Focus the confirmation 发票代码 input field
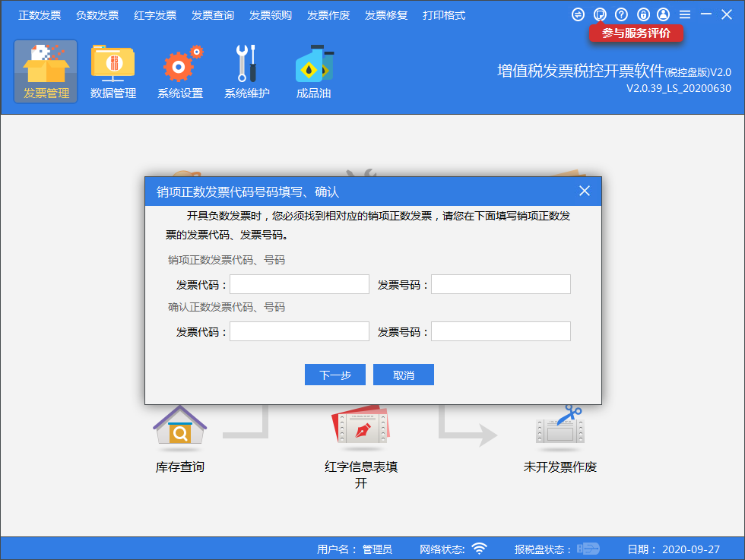745x560 pixels. click(300, 331)
